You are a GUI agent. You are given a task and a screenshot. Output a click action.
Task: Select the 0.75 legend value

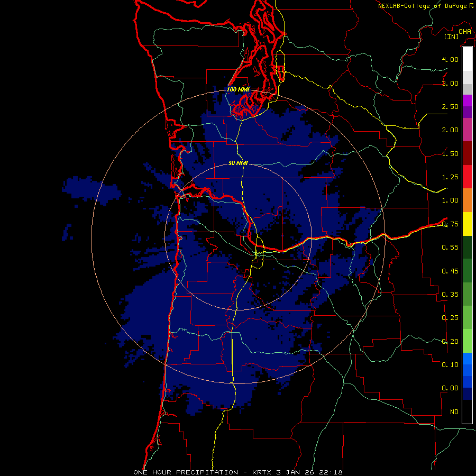450,224
